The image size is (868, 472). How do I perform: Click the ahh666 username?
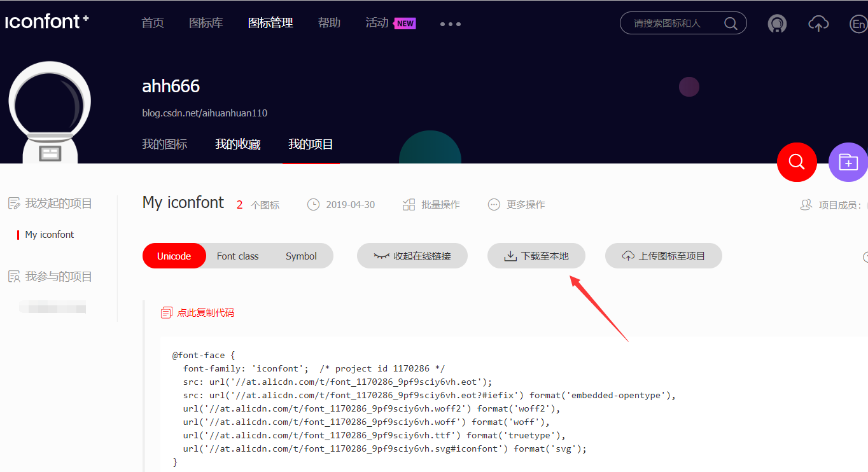[171, 86]
